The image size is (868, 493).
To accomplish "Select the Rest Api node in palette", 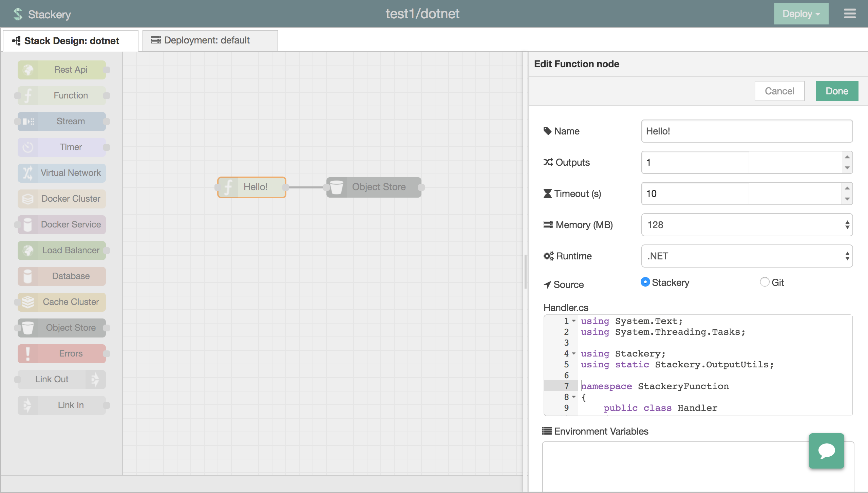I will click(x=62, y=70).
